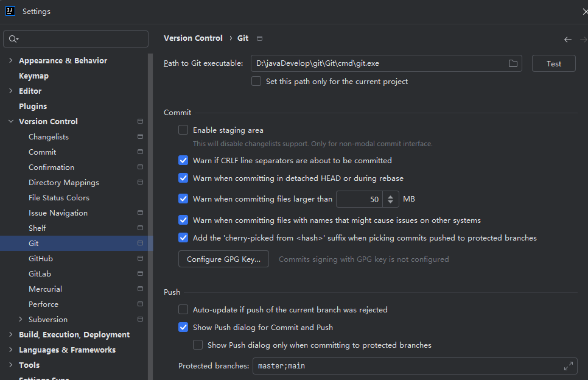Click the IntelliJ IDEA logo icon
Image resolution: width=588 pixels, height=380 pixels.
[x=10, y=11]
